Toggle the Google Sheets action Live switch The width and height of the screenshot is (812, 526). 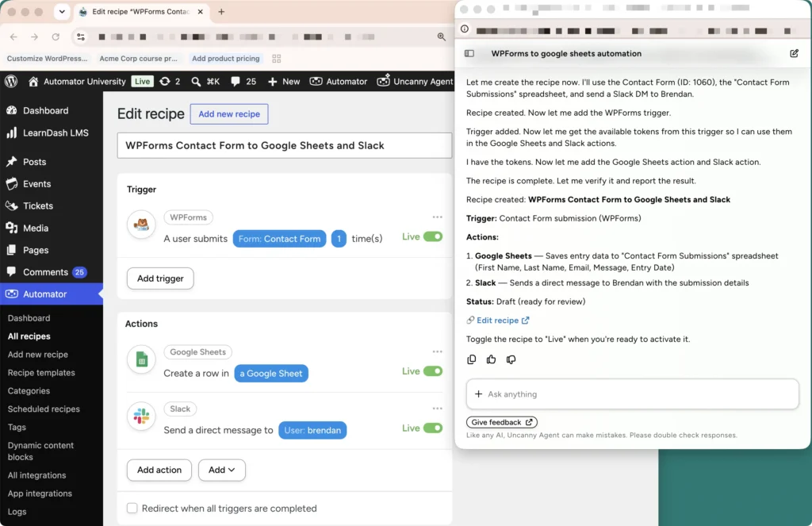coord(433,371)
